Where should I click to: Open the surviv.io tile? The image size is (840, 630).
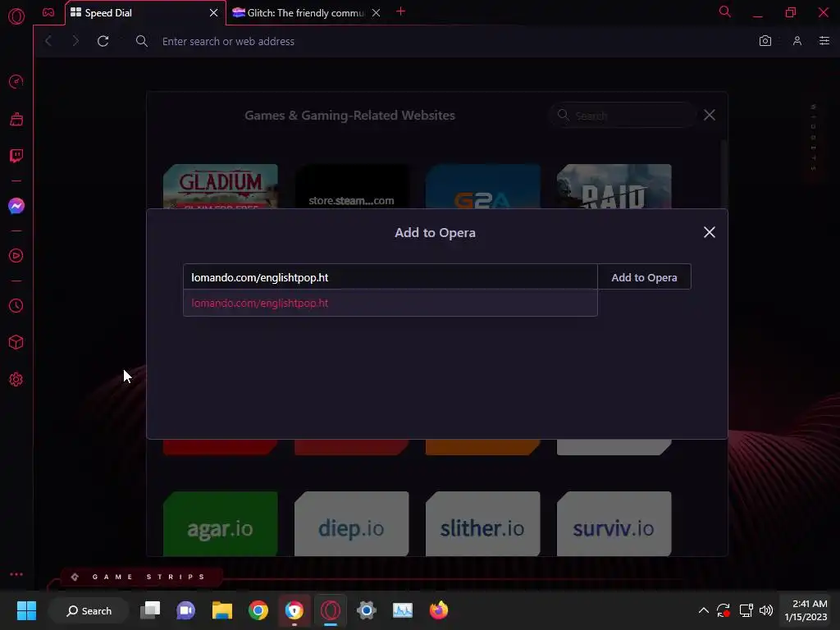point(614,524)
